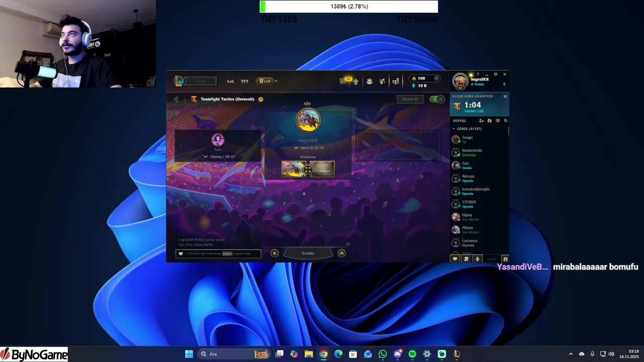The height and width of the screenshot is (362, 644).
Task: Open the friends list view options icon
Action: coord(498,121)
